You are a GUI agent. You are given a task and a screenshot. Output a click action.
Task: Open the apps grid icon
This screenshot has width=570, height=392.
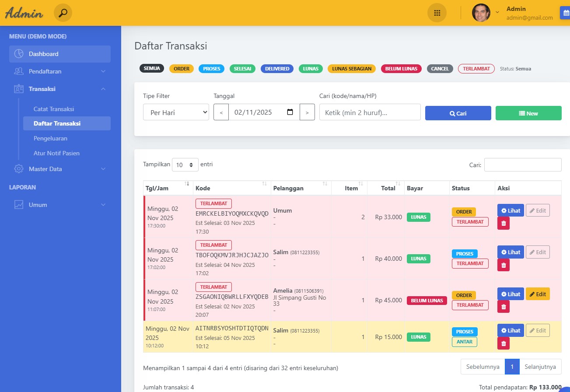click(437, 13)
